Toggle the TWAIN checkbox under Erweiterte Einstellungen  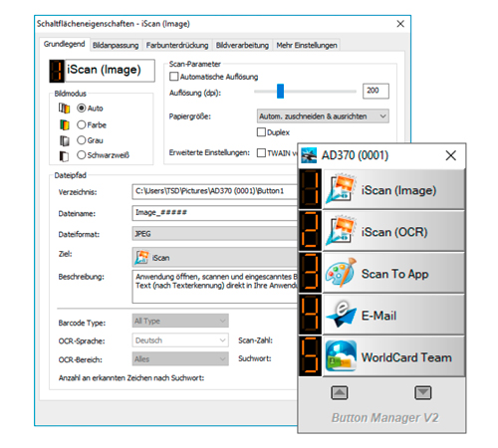pos(261,152)
